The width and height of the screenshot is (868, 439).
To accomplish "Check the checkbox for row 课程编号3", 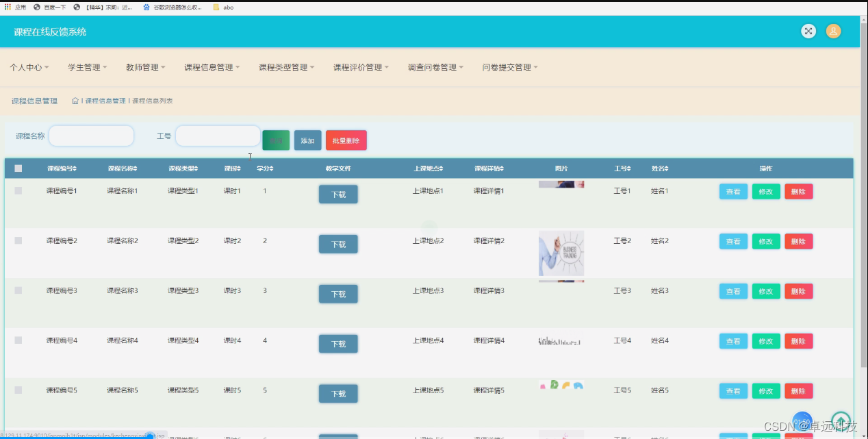I will [x=18, y=290].
